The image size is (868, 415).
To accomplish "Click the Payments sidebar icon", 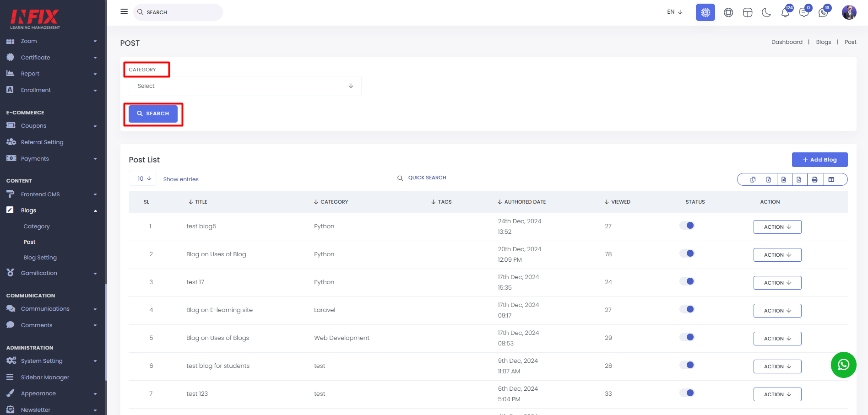I will (11, 158).
